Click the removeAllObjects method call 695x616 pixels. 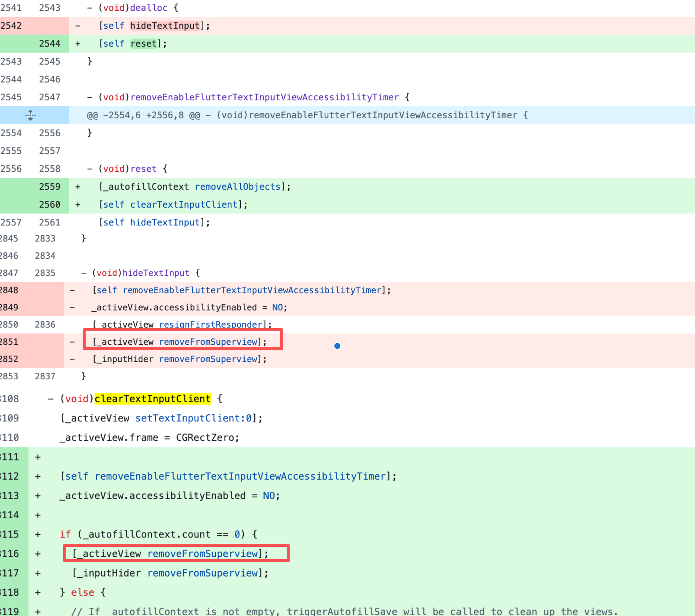pyautogui.click(x=238, y=187)
